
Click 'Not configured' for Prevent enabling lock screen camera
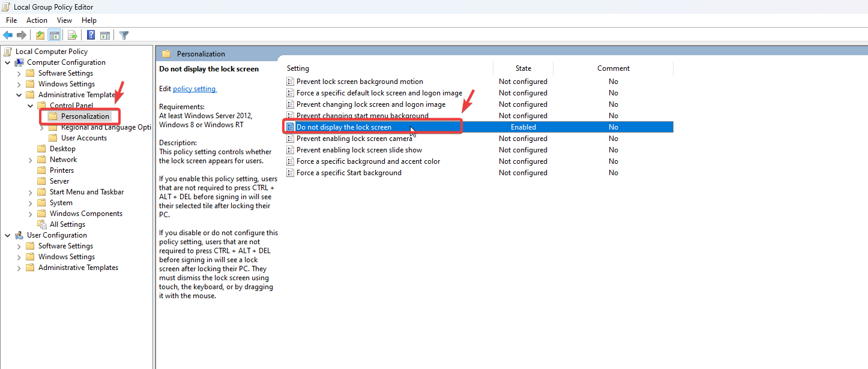coord(523,139)
